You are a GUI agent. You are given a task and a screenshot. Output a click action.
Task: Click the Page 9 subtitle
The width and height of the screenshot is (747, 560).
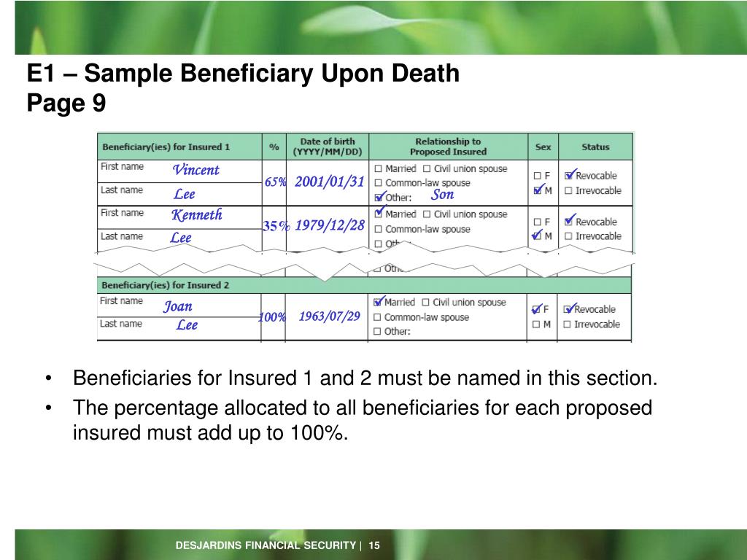(66, 103)
